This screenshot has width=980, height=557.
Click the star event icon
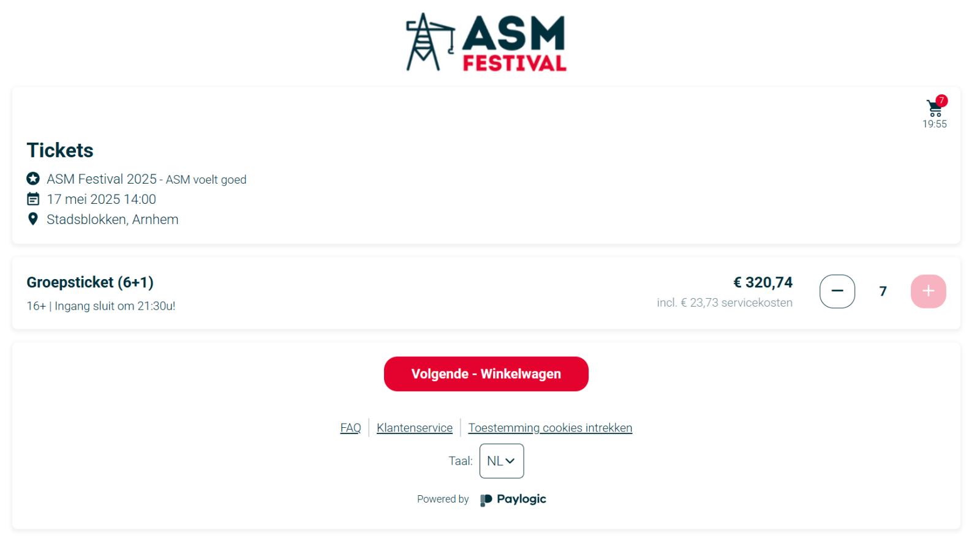coord(33,179)
